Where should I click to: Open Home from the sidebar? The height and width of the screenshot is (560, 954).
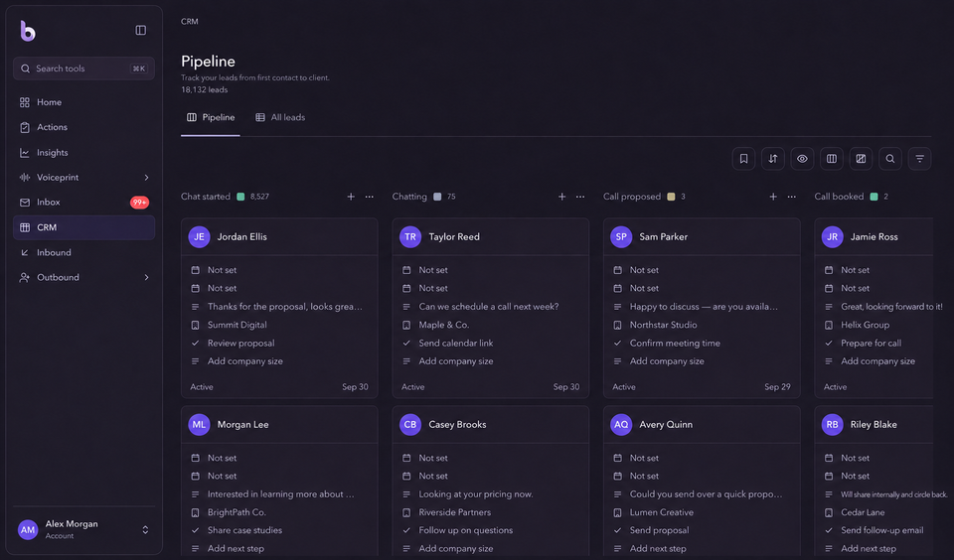point(83,102)
